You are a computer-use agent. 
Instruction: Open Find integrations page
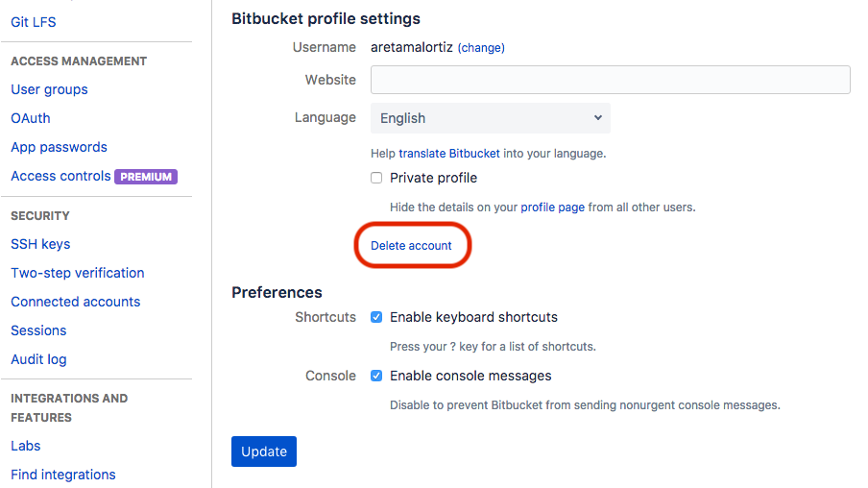coord(63,475)
